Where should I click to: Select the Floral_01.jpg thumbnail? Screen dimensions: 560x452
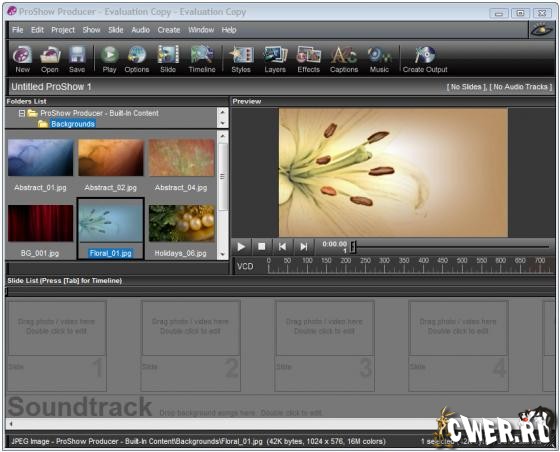click(x=111, y=228)
